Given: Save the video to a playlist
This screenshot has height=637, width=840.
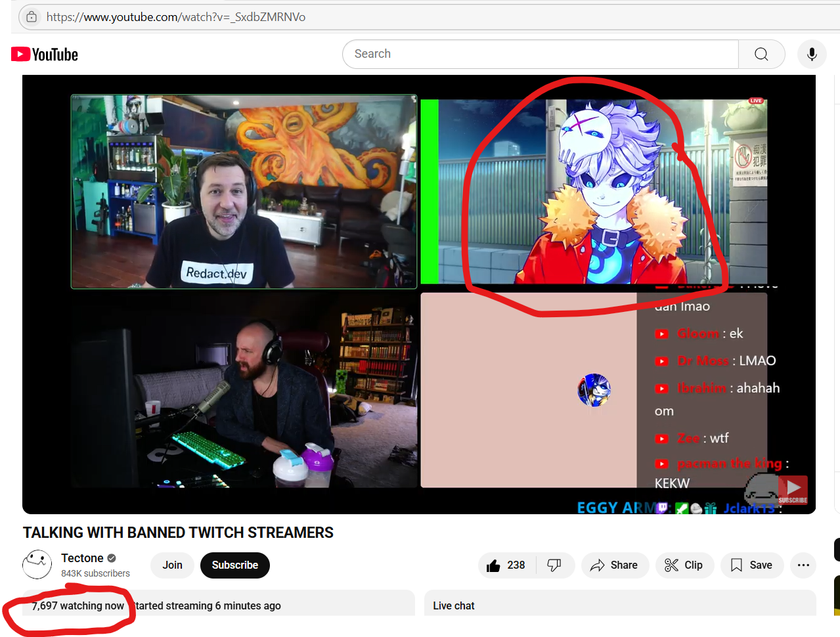Looking at the screenshot, I should tap(752, 565).
